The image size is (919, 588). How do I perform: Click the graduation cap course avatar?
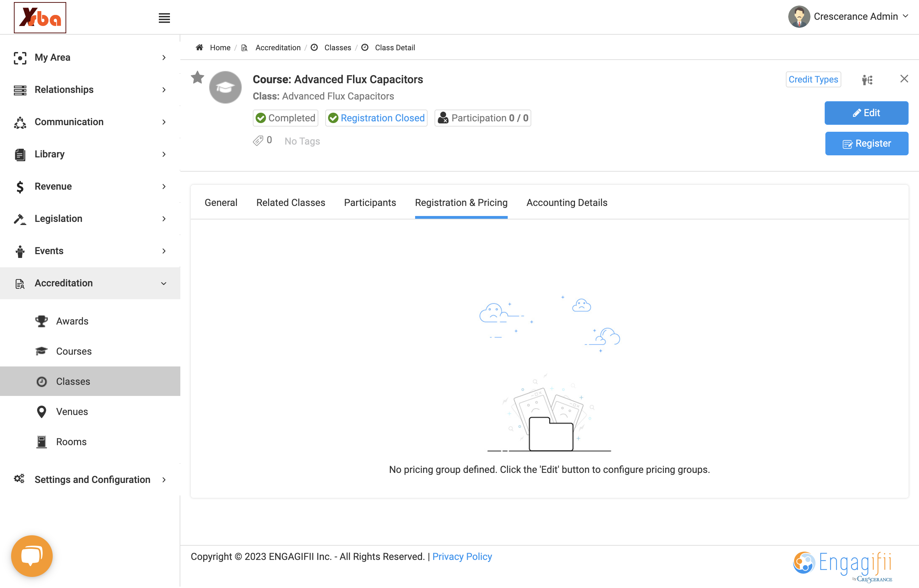click(x=225, y=87)
